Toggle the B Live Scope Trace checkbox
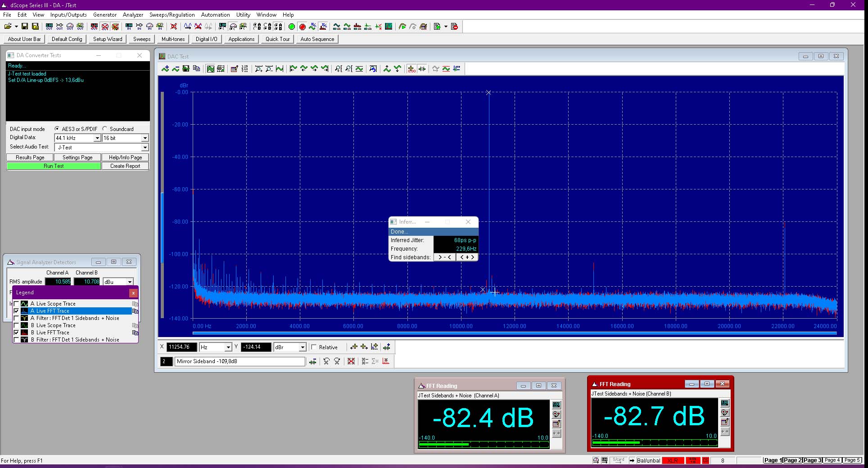Viewport: 868px width, 468px height. 17,325
